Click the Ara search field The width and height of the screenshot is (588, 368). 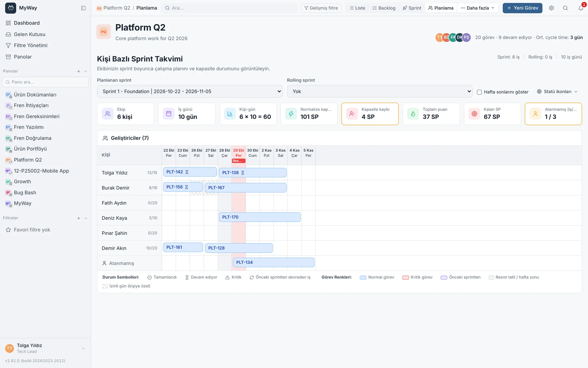pyautogui.click(x=229, y=8)
